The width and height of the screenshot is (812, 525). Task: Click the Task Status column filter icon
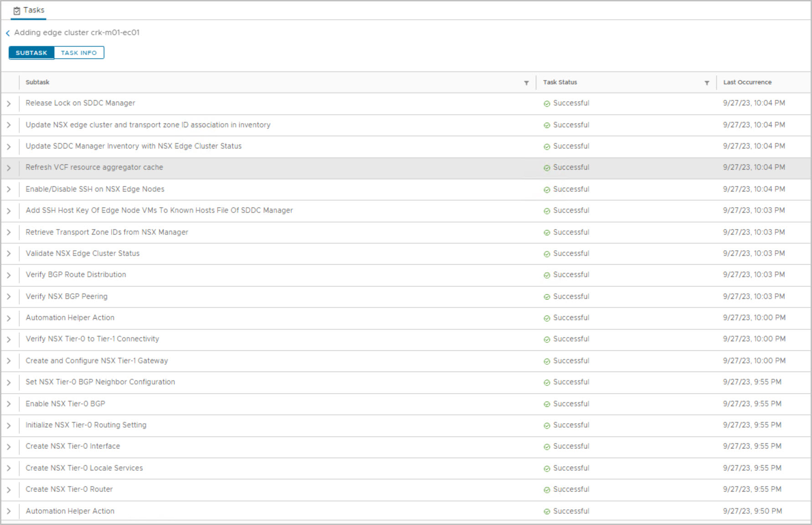[707, 83]
